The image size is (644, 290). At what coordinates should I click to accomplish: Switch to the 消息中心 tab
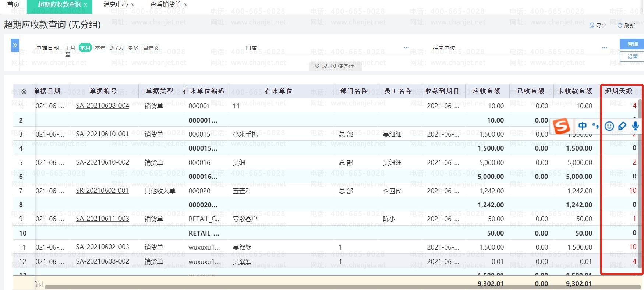(116, 5)
